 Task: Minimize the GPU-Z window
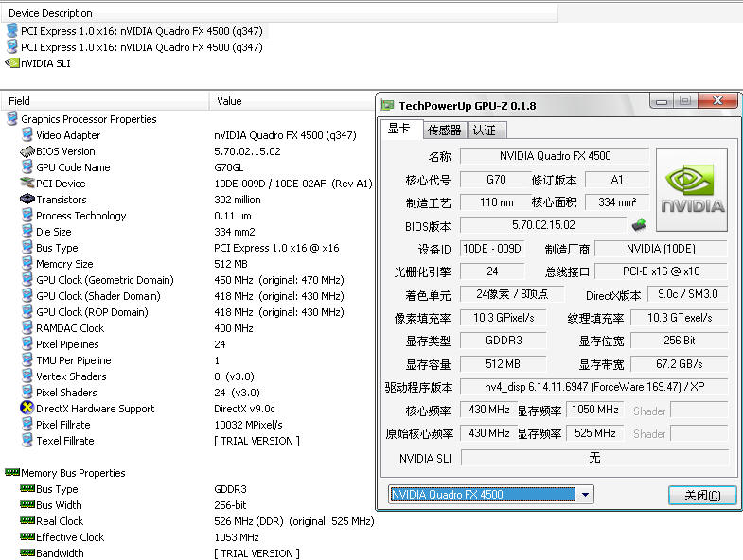(x=662, y=101)
